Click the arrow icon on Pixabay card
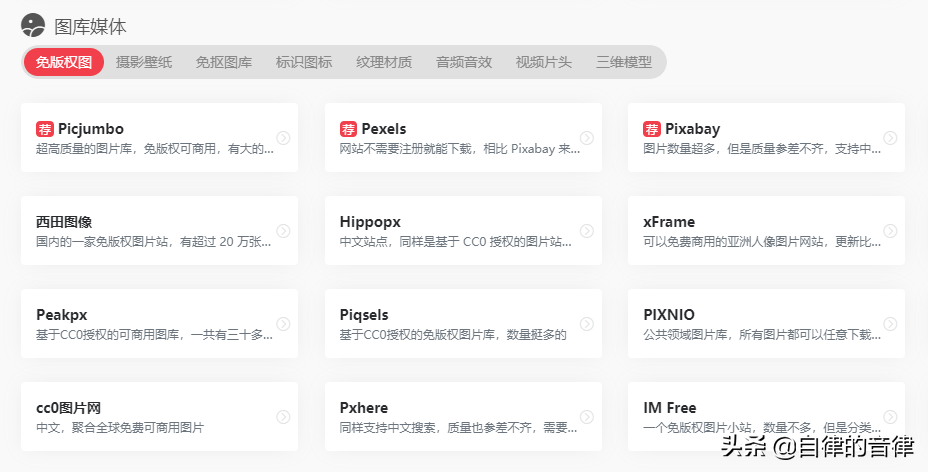 pos(890,138)
